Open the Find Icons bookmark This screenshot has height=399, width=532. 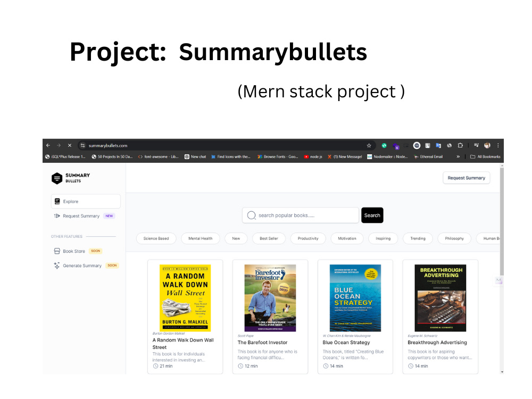[231, 156]
